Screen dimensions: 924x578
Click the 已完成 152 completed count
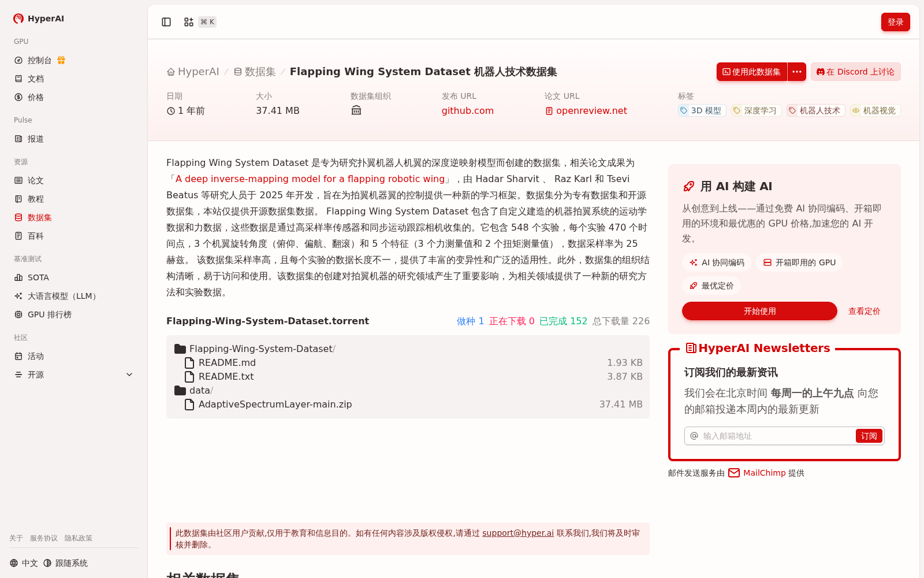pyautogui.click(x=563, y=321)
